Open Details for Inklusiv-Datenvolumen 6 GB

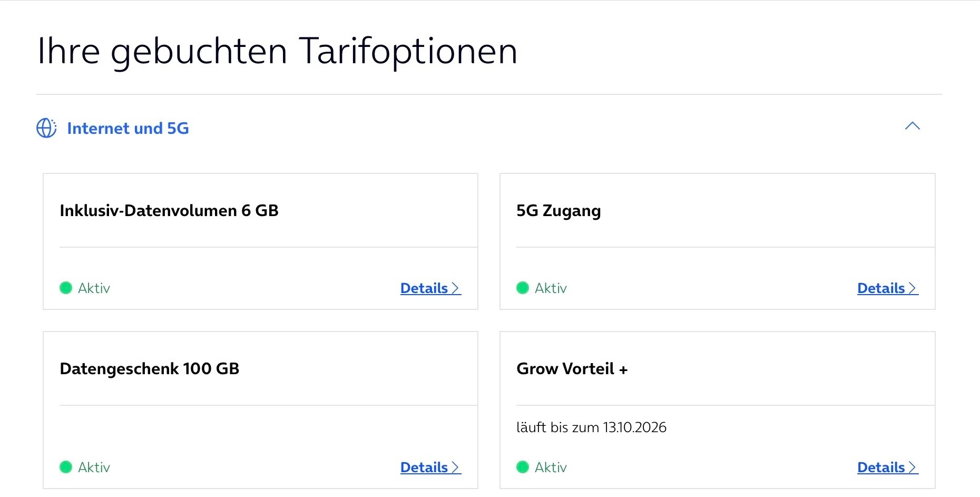pyautogui.click(x=430, y=288)
